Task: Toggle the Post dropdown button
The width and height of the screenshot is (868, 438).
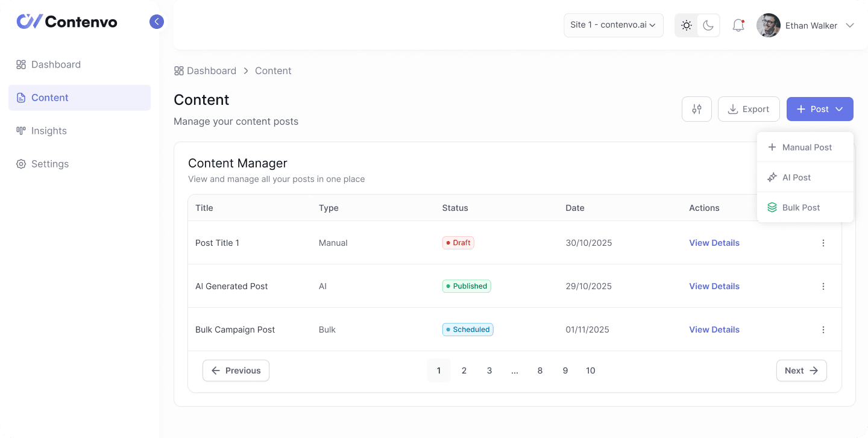Action: coord(819,109)
